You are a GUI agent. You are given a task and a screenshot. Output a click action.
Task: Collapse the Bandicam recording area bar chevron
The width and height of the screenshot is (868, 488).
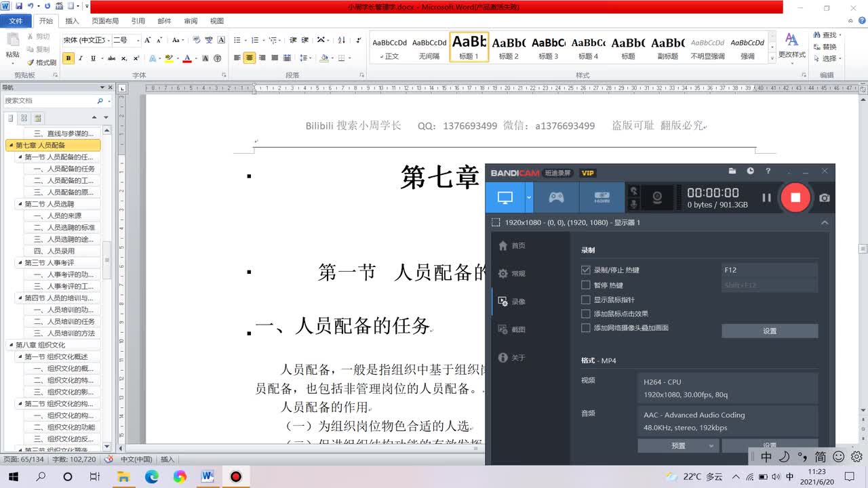tap(825, 222)
